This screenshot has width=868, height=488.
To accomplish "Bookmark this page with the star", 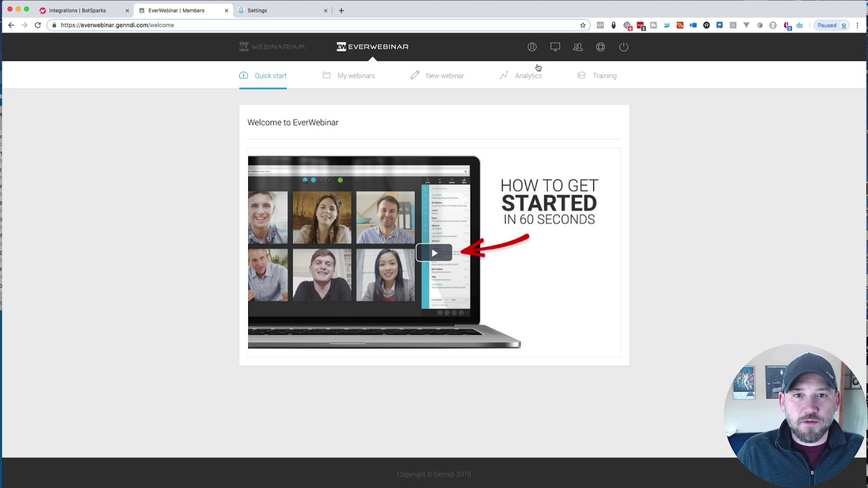I will coord(583,25).
